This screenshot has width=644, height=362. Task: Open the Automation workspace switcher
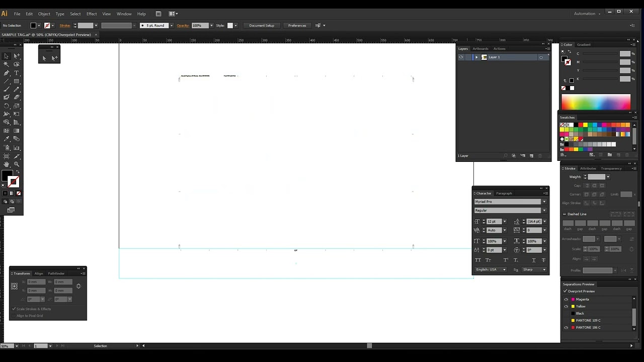(x=587, y=14)
